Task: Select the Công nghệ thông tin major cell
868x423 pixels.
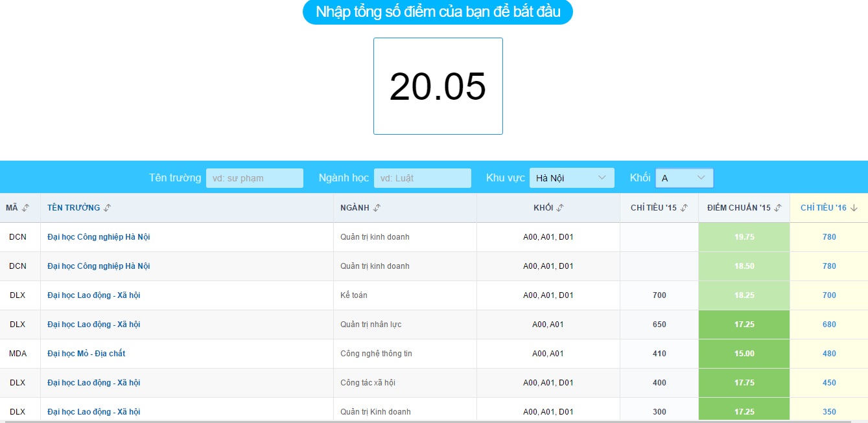Action: tap(376, 354)
